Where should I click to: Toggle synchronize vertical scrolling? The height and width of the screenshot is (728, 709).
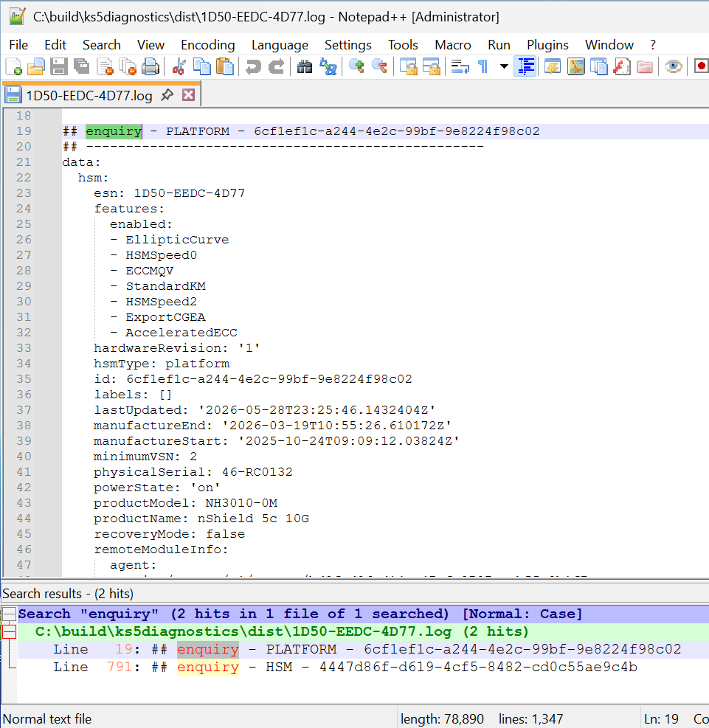(x=409, y=67)
